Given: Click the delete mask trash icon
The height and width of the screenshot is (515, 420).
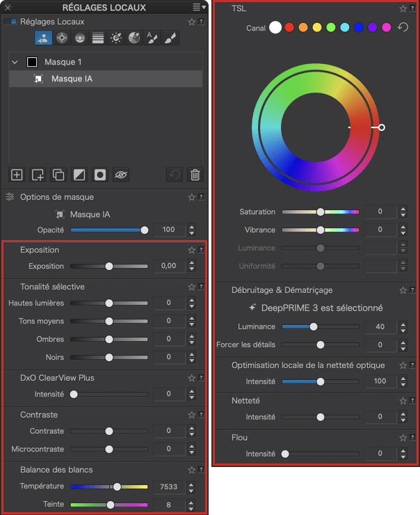Looking at the screenshot, I should 195,175.
